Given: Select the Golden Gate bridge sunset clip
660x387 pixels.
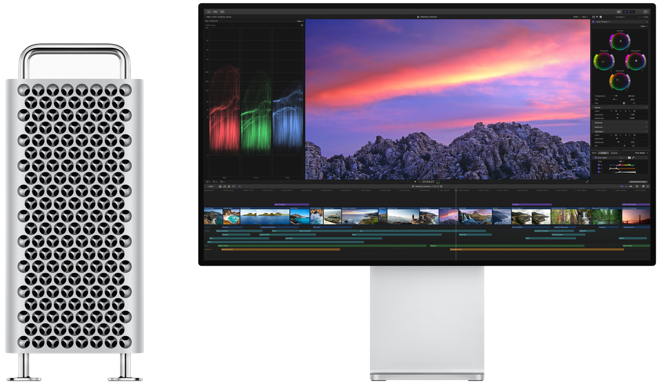Looking at the screenshot, I should 636,216.
